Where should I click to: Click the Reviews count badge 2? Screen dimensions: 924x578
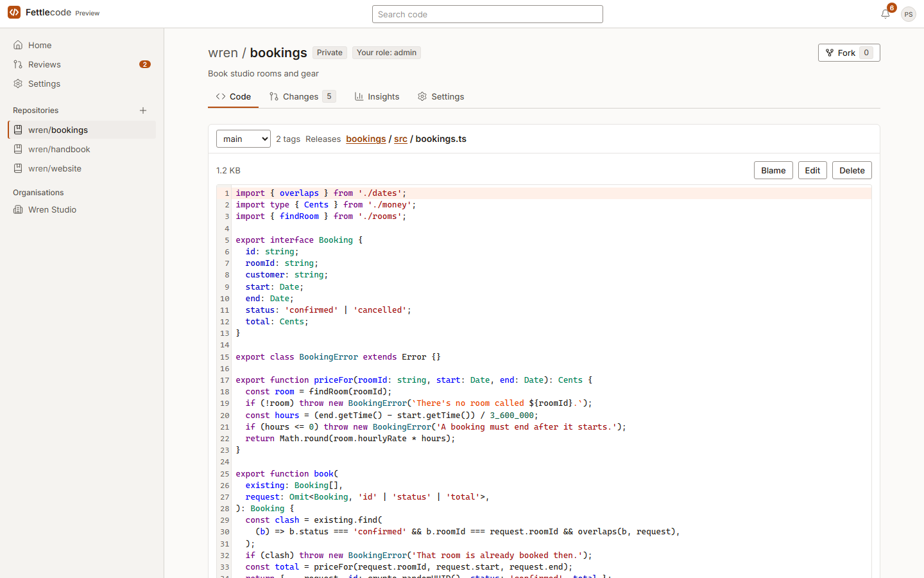tap(145, 64)
